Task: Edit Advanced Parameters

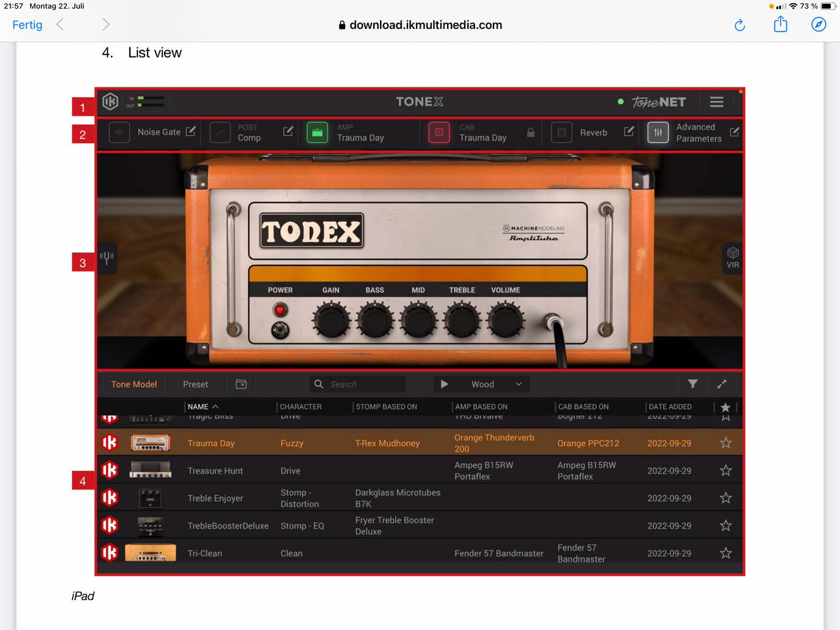Action: click(734, 131)
